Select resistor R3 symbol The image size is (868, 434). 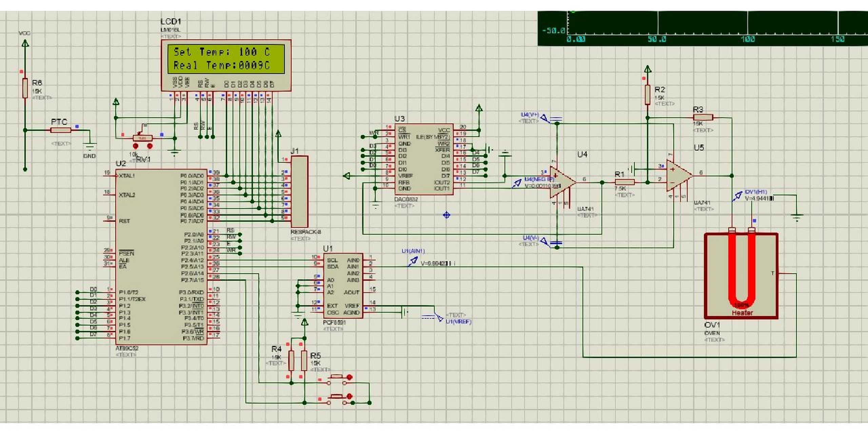tap(703, 117)
